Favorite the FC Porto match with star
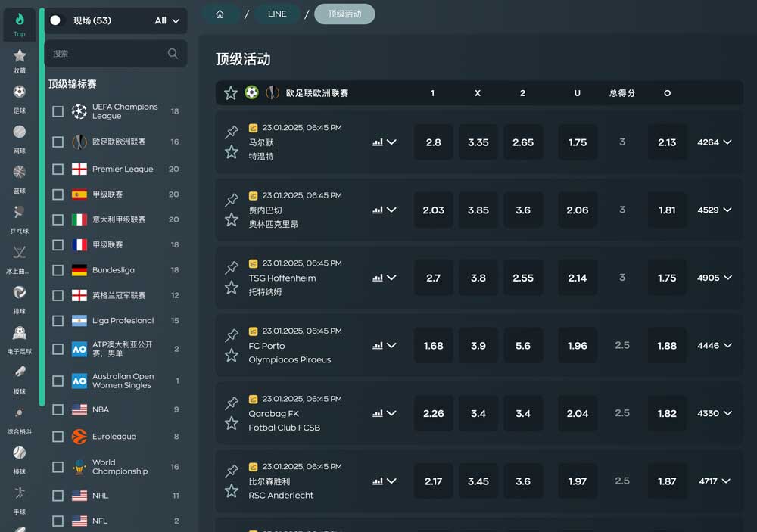This screenshot has width=757, height=532. pos(232,356)
